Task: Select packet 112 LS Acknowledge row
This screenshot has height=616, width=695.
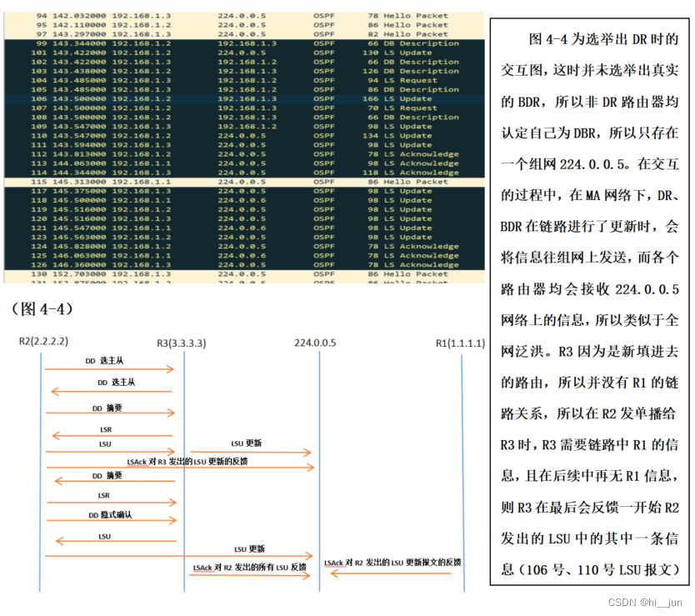Action: 244,154
